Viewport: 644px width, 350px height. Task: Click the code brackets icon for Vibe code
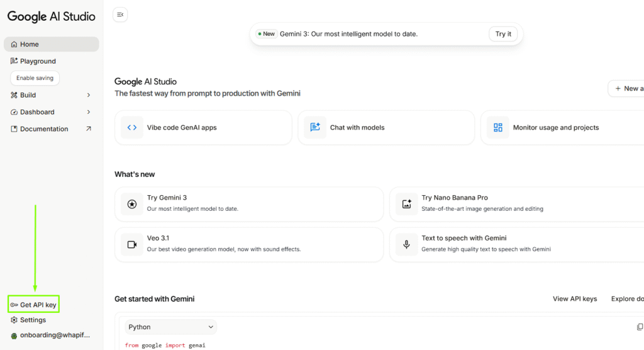pos(132,128)
